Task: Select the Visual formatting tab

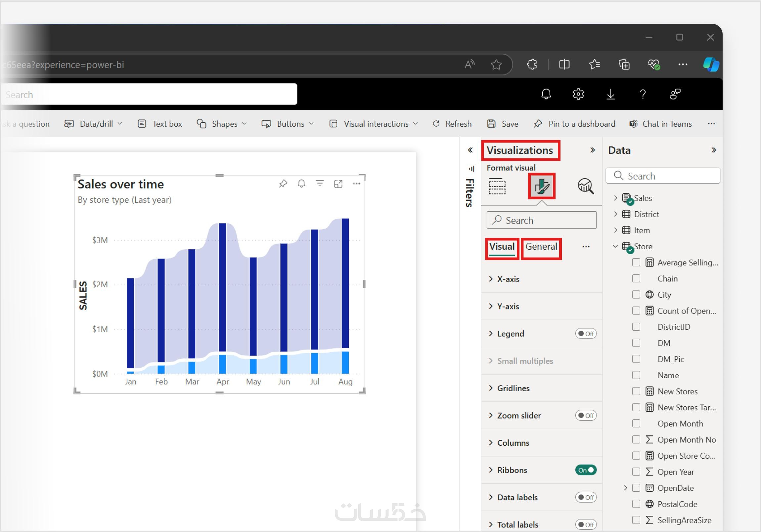Action: 502,246
